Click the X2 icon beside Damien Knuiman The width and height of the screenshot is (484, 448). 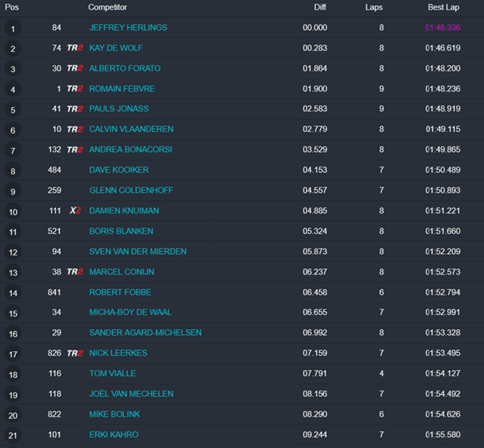click(x=75, y=210)
